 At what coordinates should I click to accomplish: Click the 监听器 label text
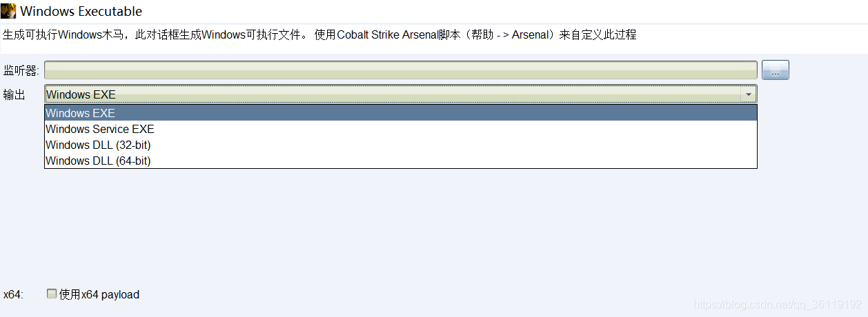[x=21, y=71]
